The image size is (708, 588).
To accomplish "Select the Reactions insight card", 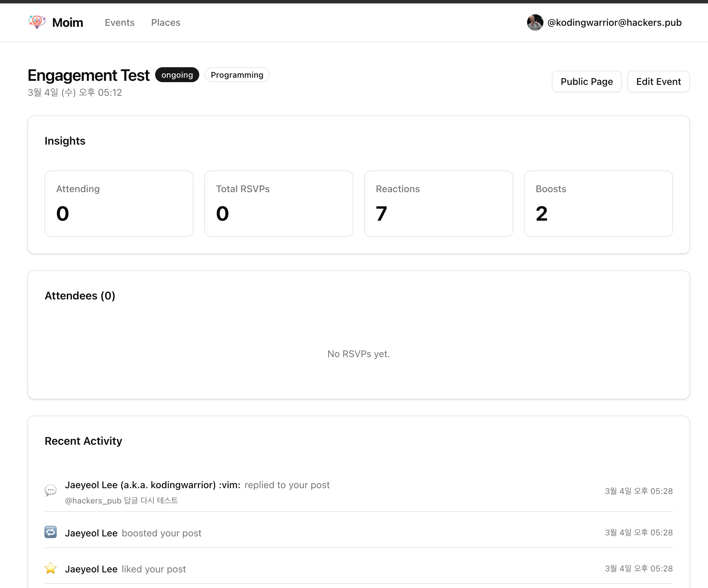I will (x=438, y=203).
